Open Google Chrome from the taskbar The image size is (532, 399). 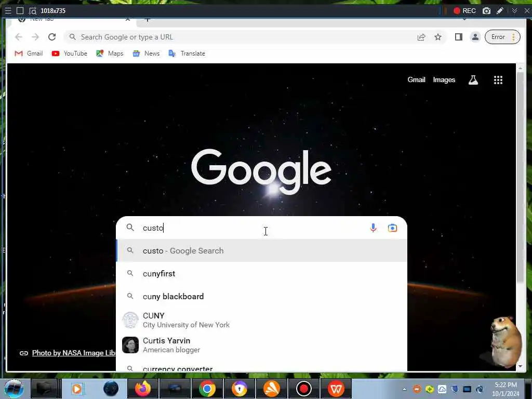pyautogui.click(x=207, y=389)
